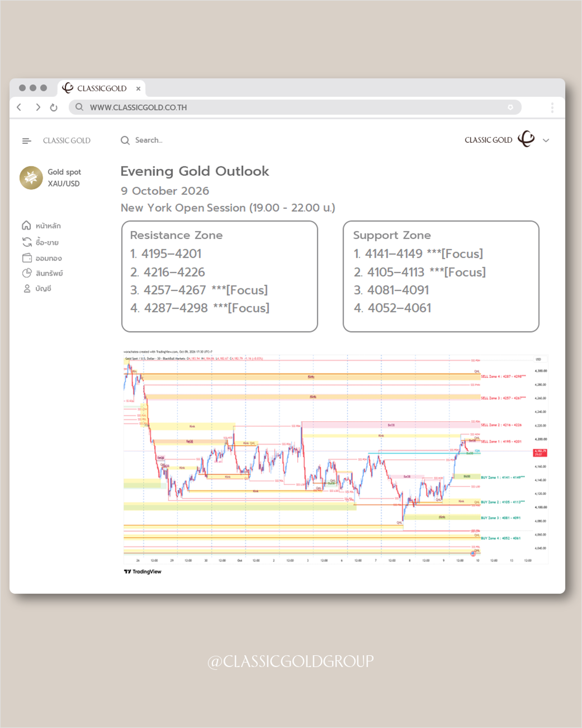This screenshot has width=582, height=728.
Task: Open the browser three-dot menu
Action: 552,107
